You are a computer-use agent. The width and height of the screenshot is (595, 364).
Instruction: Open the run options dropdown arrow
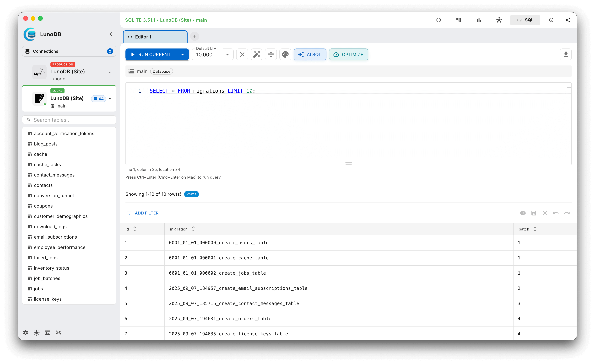(183, 55)
